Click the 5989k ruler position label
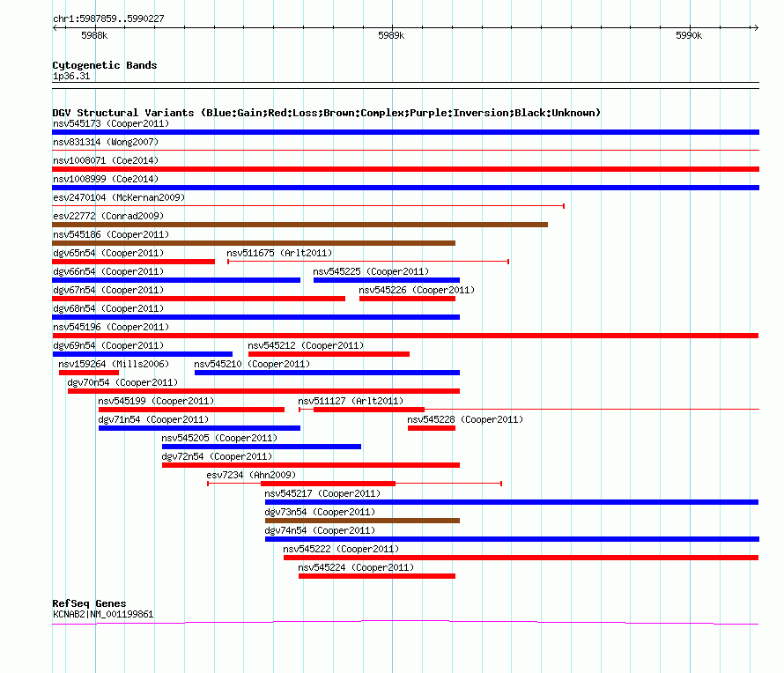Image resolution: width=784 pixels, height=673 pixels. click(x=391, y=35)
